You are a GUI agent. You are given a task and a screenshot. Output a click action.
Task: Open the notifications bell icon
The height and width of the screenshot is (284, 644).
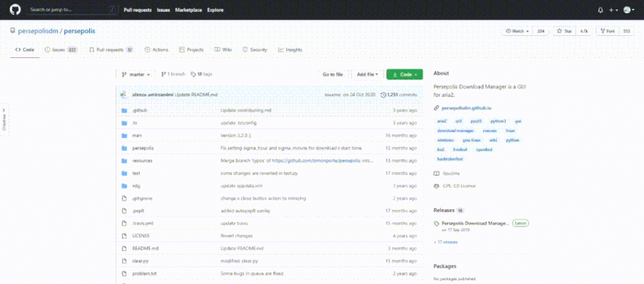coord(601,10)
